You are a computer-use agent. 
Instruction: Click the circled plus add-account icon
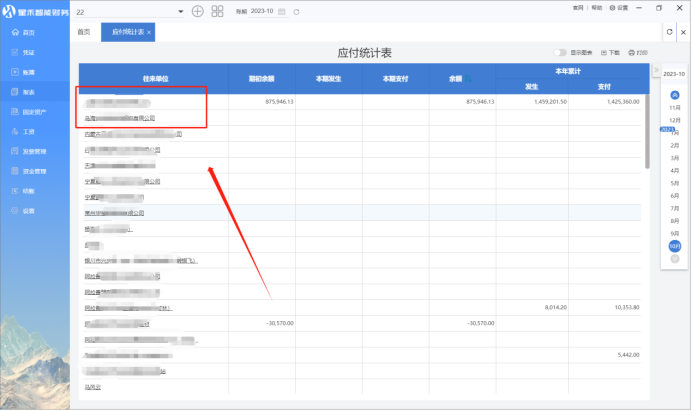point(198,11)
